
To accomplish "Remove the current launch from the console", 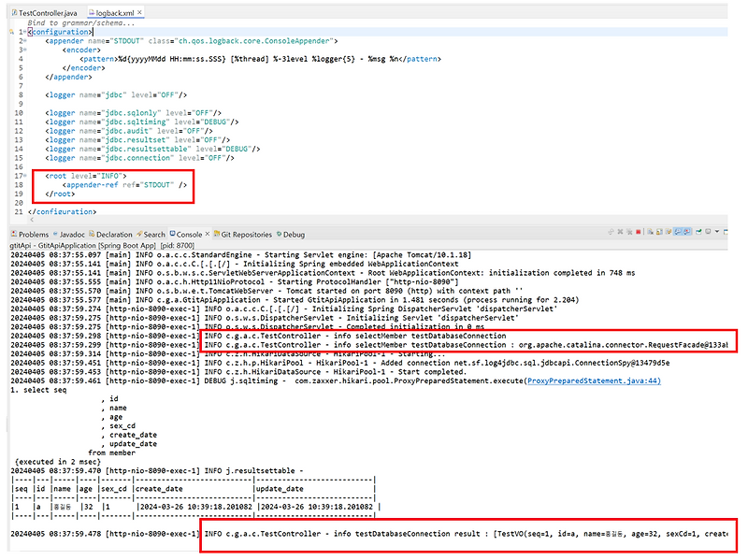I will point(620,233).
